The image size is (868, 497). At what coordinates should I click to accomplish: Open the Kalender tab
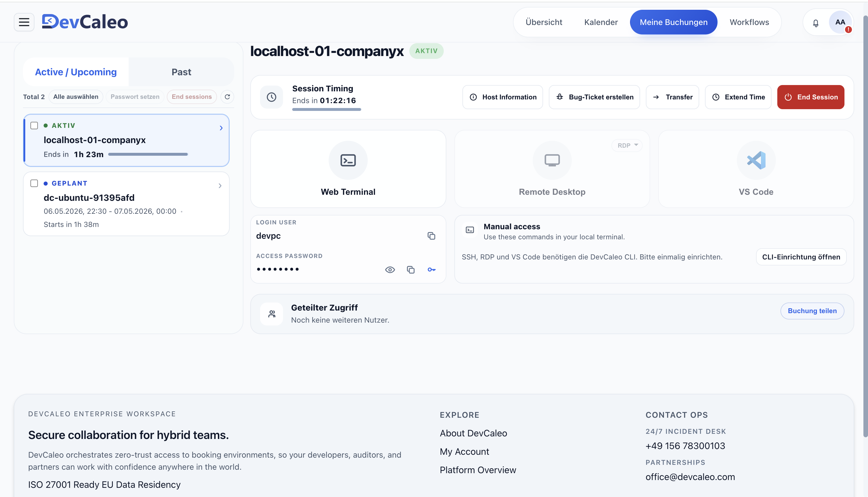coord(601,22)
